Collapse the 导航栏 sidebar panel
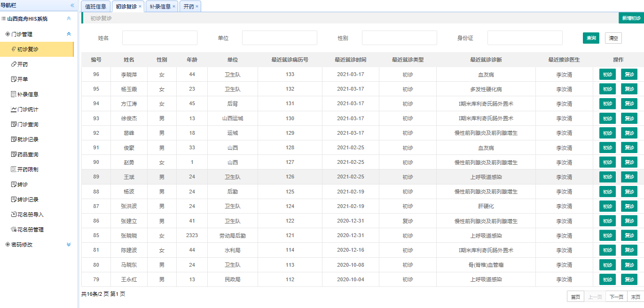 tap(72, 5)
